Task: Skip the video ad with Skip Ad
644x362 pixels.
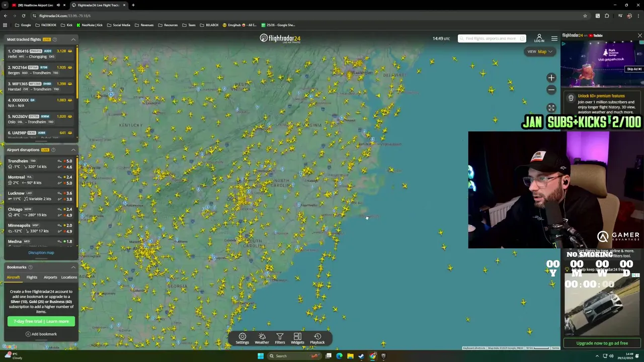Action: tap(634, 69)
